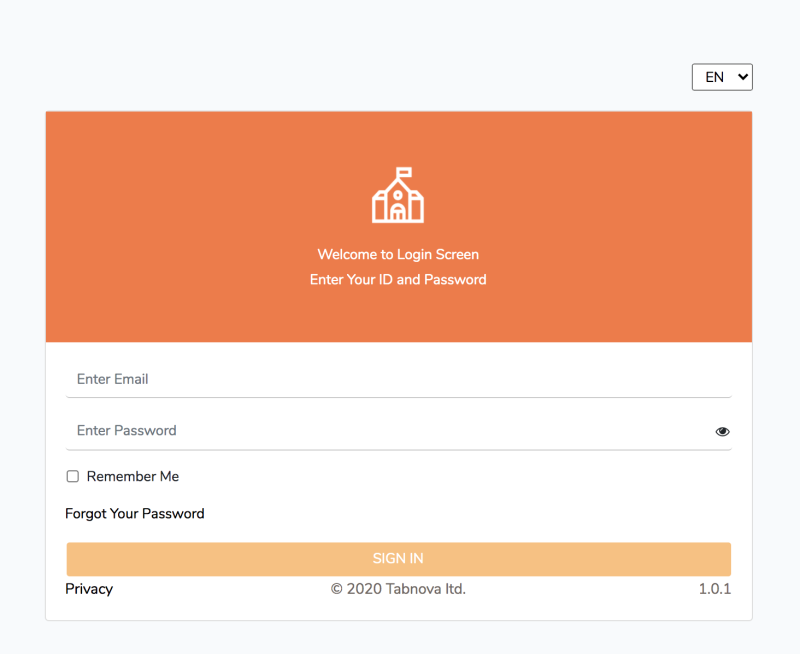Tick the Remember Me checkbox
The image size is (800, 654).
click(x=73, y=477)
